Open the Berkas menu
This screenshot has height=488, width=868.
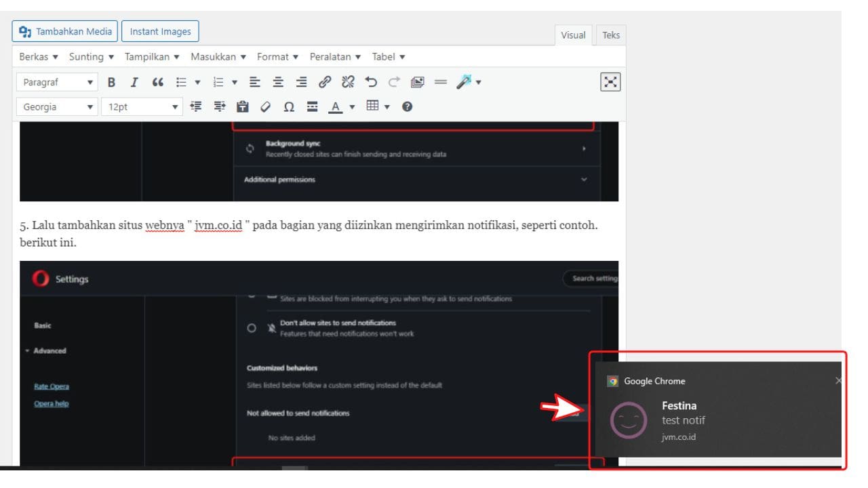pyautogui.click(x=39, y=57)
